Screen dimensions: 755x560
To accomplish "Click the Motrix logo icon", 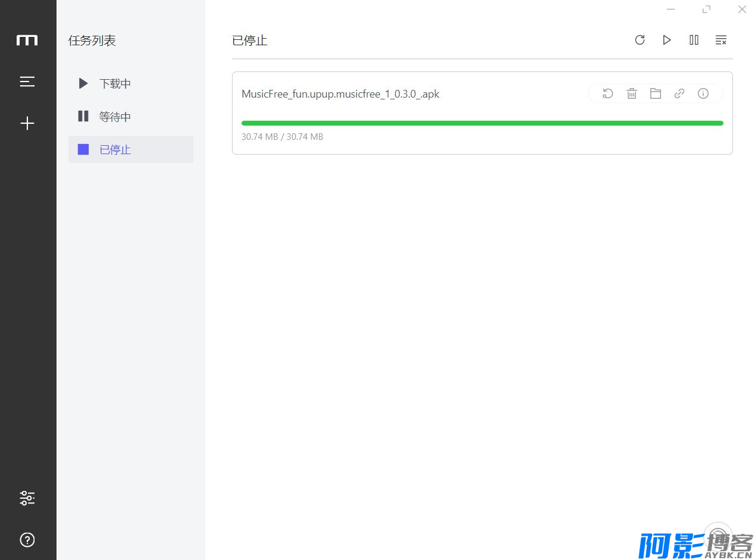I will pyautogui.click(x=27, y=40).
